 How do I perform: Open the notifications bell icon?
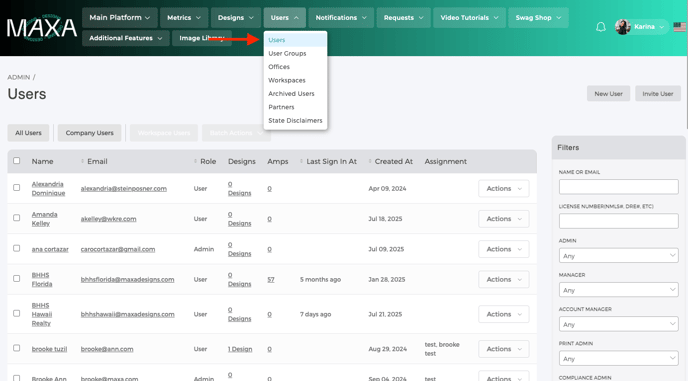click(601, 27)
